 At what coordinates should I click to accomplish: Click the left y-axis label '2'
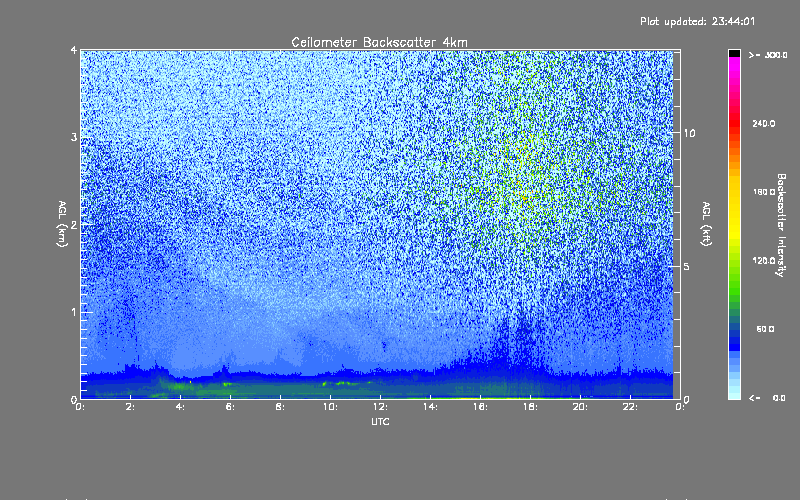pyautogui.click(x=74, y=224)
